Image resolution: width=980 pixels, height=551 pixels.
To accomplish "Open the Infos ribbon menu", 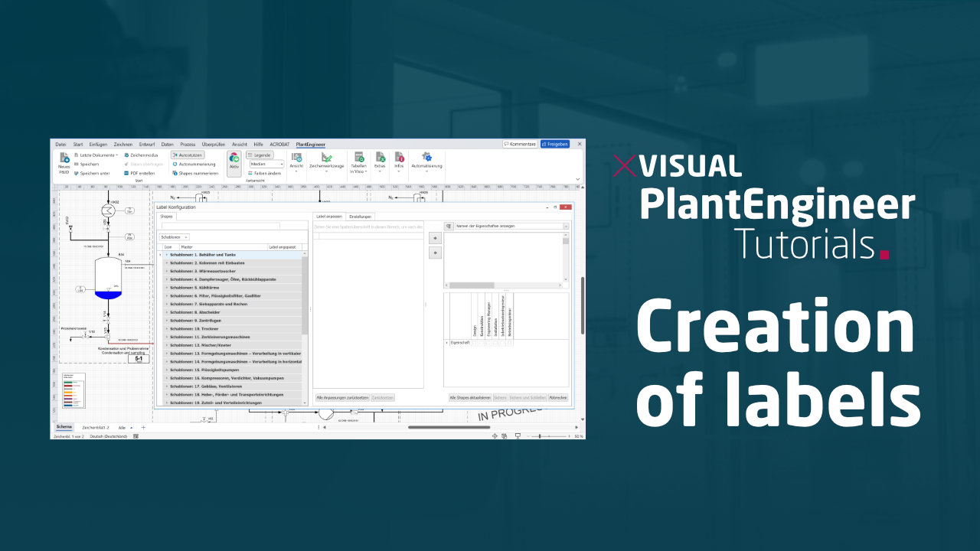I will pyautogui.click(x=399, y=161).
